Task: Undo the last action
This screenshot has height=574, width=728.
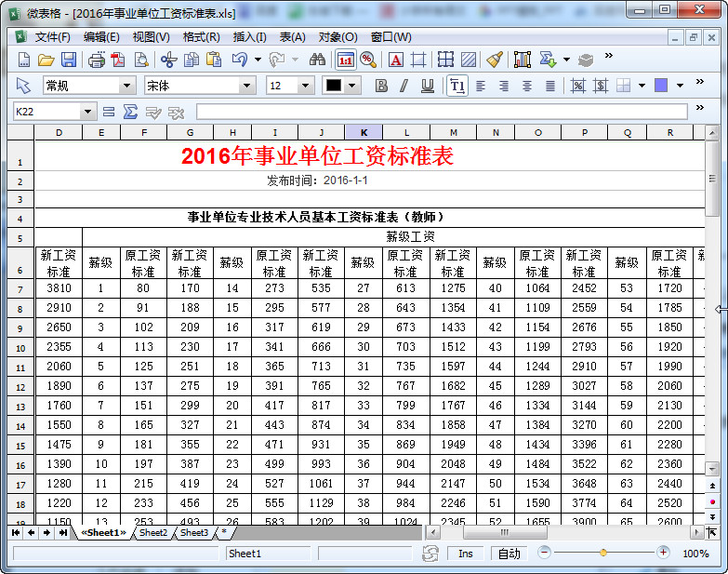Action: tap(240, 60)
